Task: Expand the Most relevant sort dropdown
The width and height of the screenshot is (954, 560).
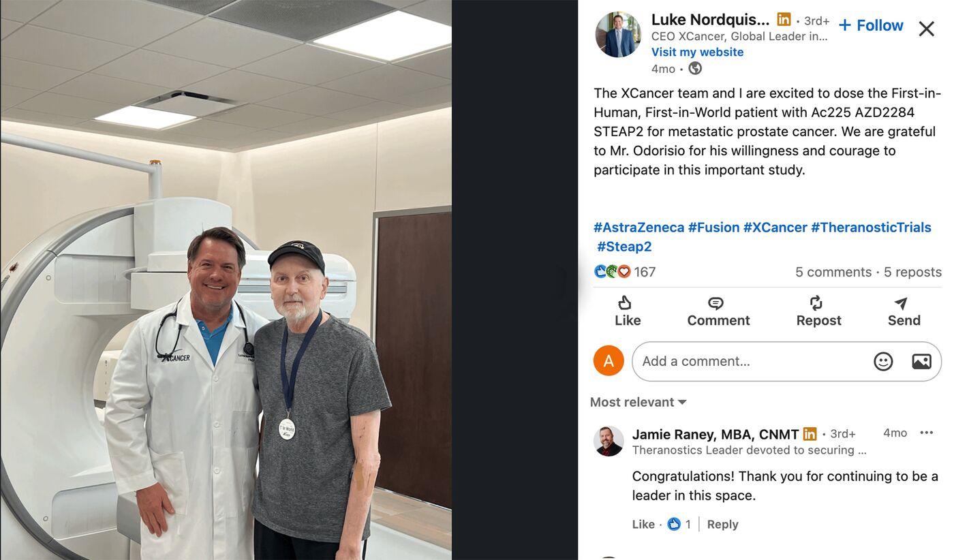Action: click(638, 402)
